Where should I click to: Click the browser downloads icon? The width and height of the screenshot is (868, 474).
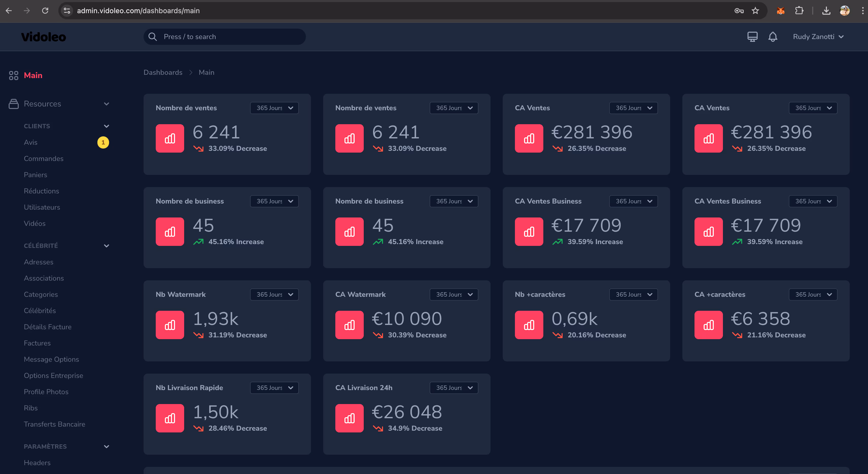point(826,11)
